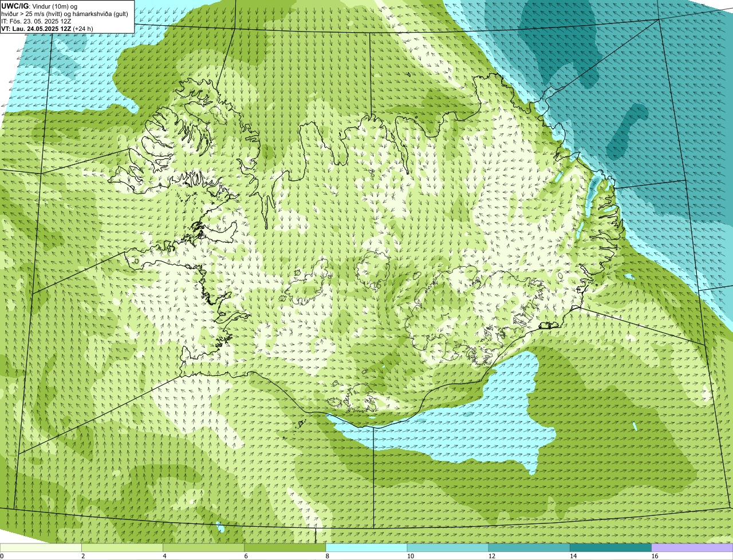Click the title line 'UWC/IG: Vindur (10m) og'
733x560 pixels.
pos(39,6)
